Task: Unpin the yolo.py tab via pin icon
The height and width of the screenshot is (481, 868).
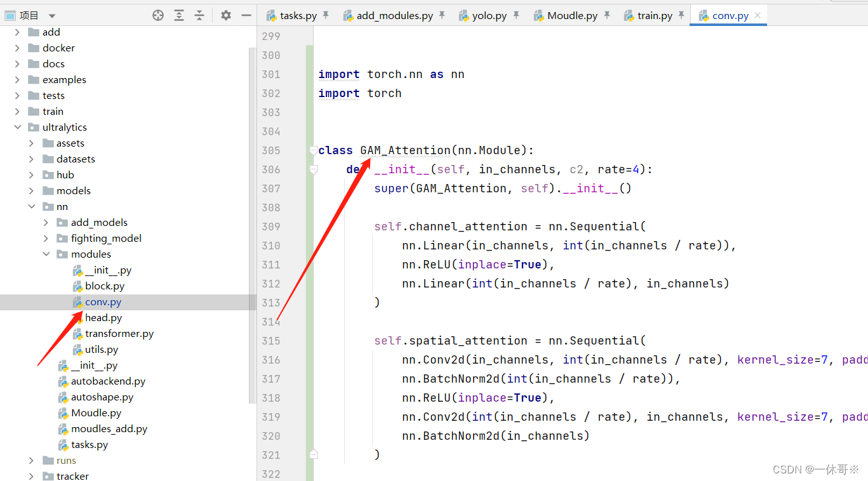Action: (x=516, y=15)
